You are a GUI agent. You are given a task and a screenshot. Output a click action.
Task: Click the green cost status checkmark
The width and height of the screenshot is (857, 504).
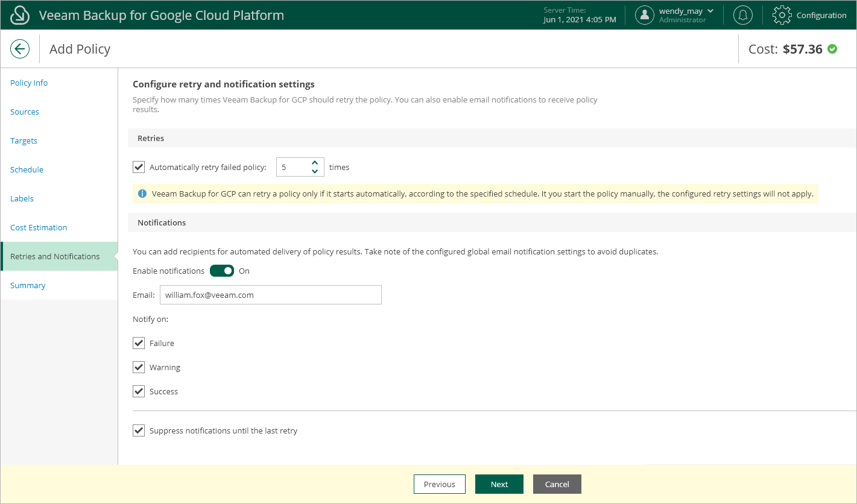pyautogui.click(x=832, y=49)
